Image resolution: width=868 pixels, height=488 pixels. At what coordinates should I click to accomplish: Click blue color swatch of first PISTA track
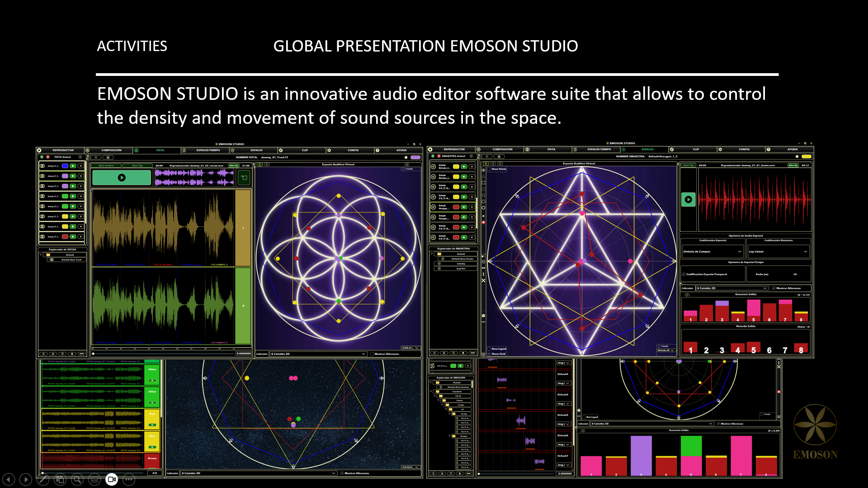click(x=65, y=166)
